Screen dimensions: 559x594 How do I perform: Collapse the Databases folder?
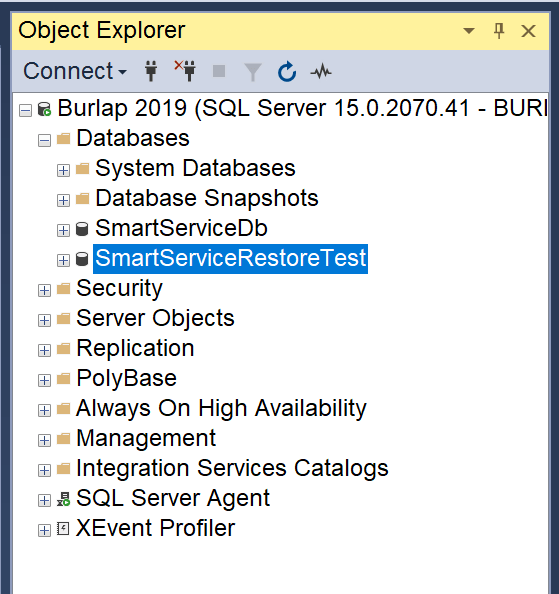click(44, 141)
